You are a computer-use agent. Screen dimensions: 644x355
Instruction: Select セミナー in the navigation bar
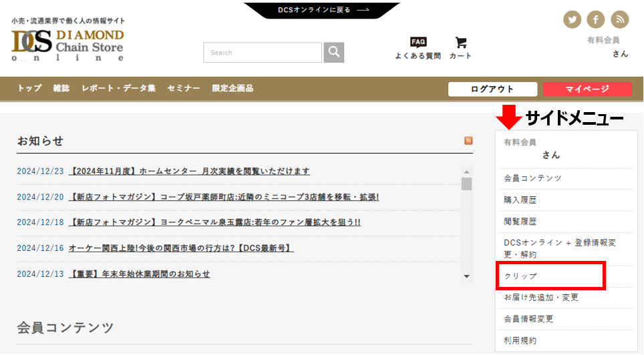click(184, 89)
